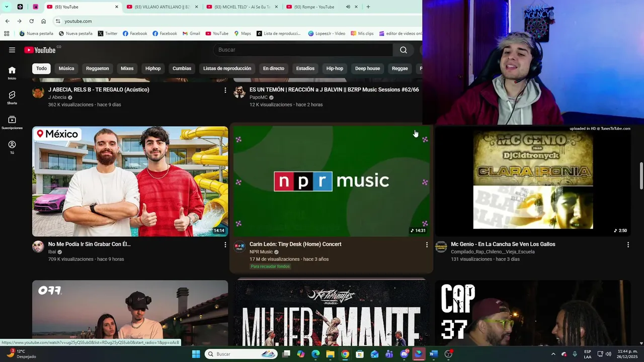Close the (93) YouTube active tab
Screen dimensions: 644x362
point(117,7)
